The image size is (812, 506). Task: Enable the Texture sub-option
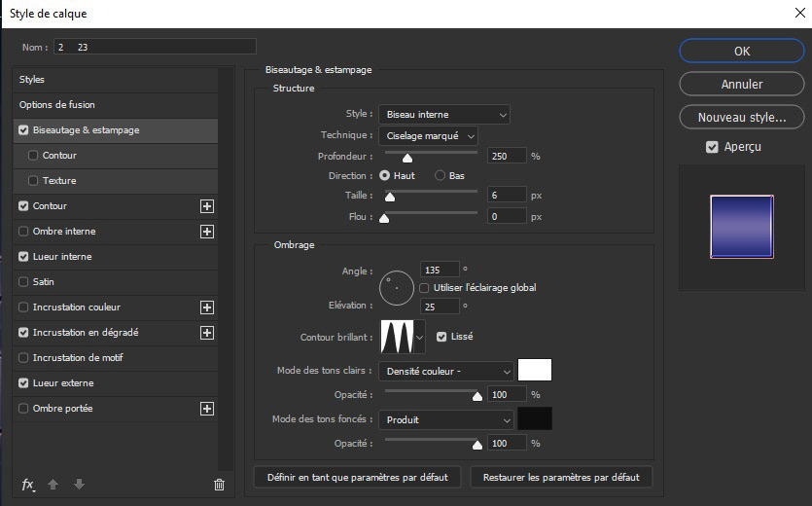point(33,181)
